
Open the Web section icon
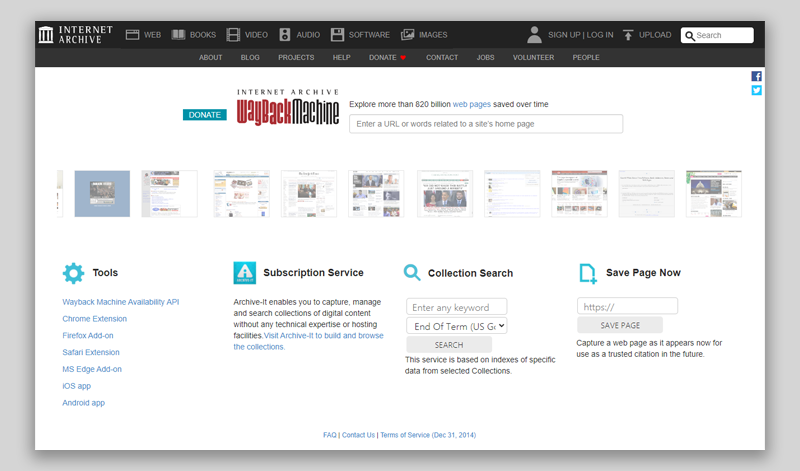(x=132, y=35)
